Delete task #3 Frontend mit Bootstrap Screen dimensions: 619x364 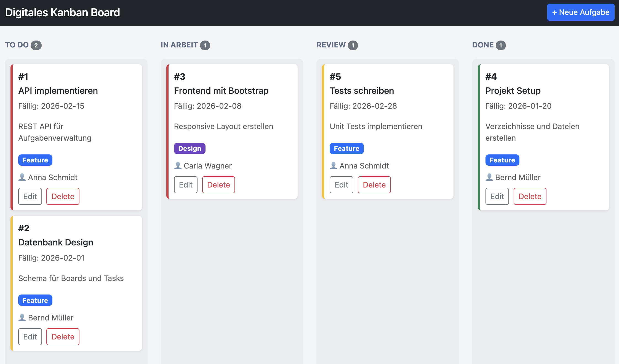(x=218, y=185)
